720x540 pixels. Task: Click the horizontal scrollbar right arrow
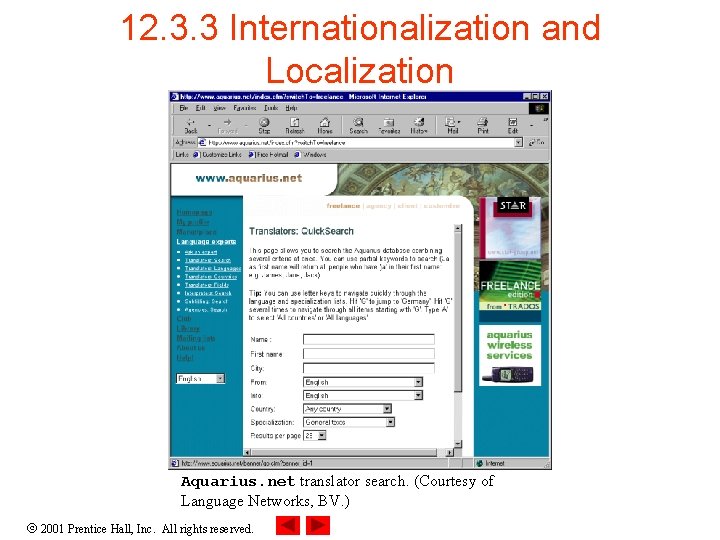(x=449, y=453)
